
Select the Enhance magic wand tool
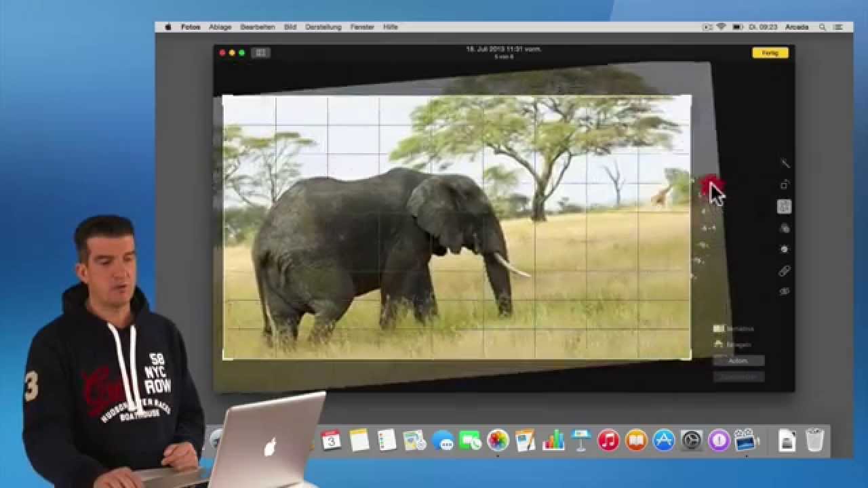(785, 163)
